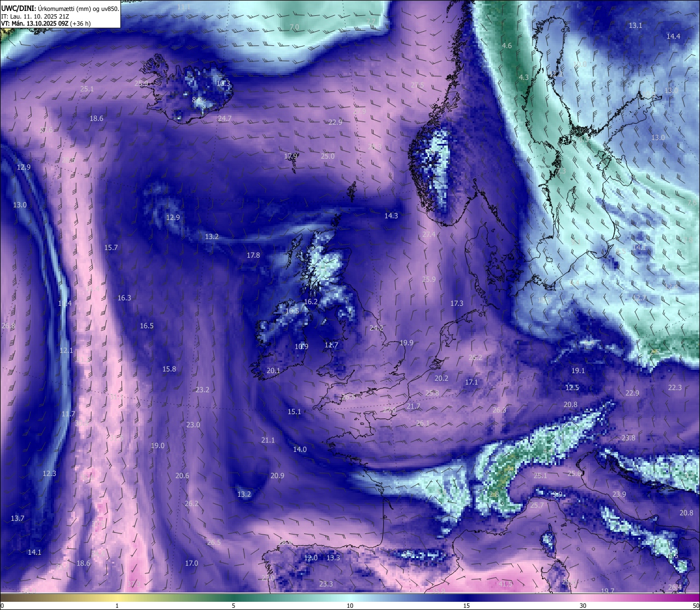Click the colour scale bar at the bottom
The image size is (700, 610).
pos(350,597)
